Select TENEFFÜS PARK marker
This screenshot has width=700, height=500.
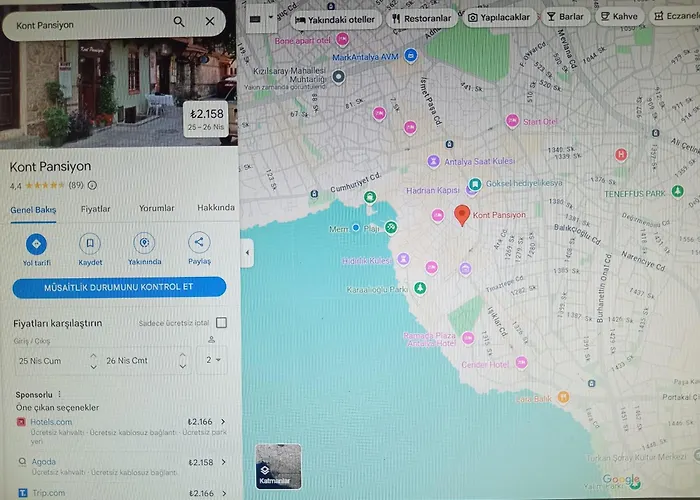678,192
